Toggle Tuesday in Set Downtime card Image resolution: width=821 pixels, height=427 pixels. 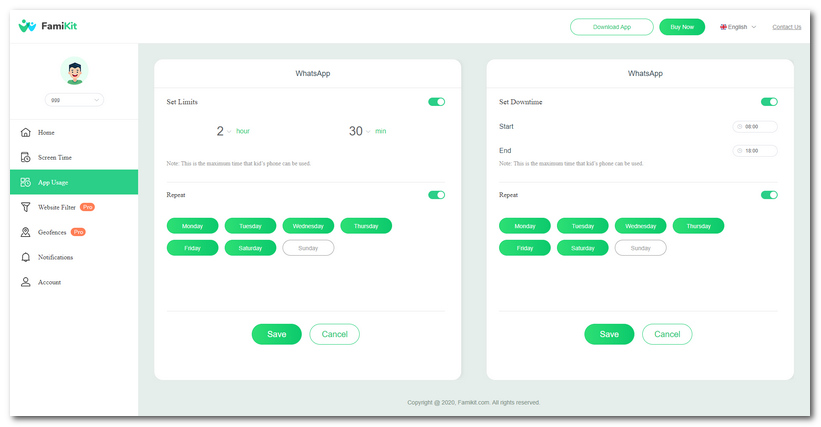583,226
